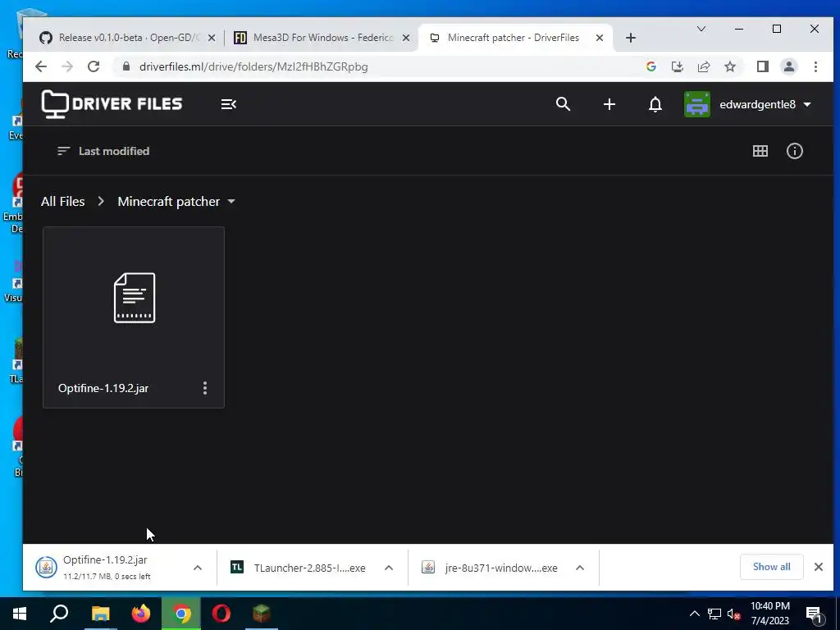
Task: Click the All Files breadcrumb
Action: coord(62,202)
